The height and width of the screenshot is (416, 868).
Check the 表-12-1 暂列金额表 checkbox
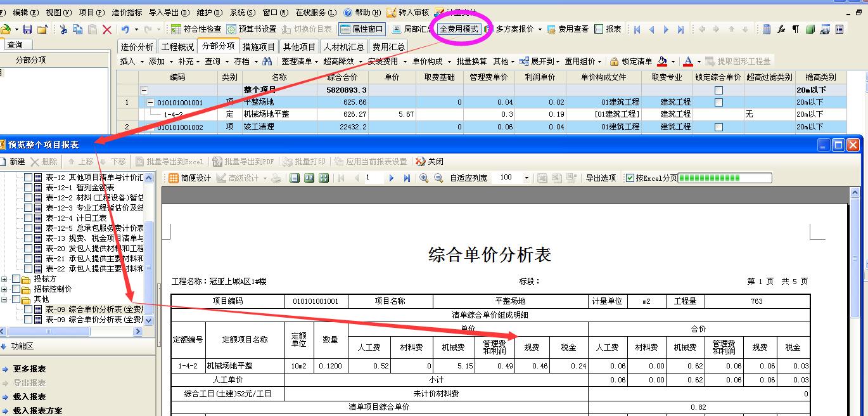pyautogui.click(x=28, y=188)
